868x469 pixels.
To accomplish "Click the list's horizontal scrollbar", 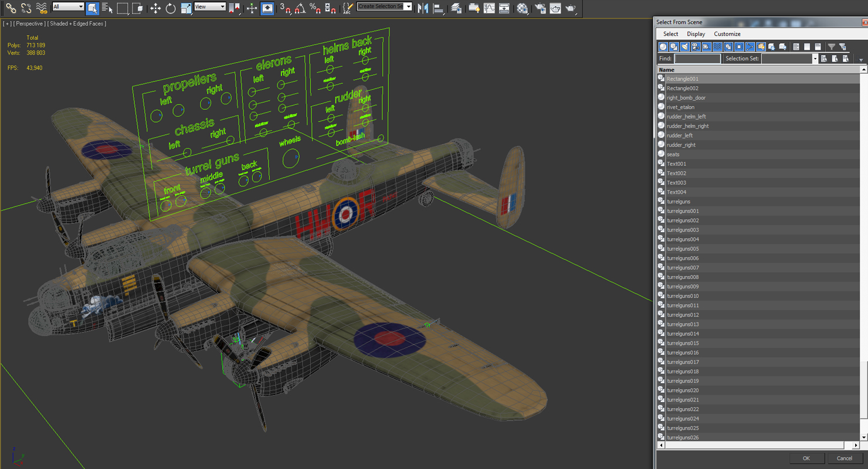I will pyautogui.click(x=758, y=446).
